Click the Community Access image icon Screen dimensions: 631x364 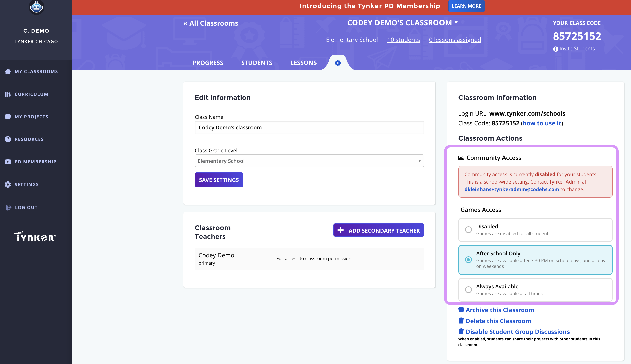pos(461,158)
